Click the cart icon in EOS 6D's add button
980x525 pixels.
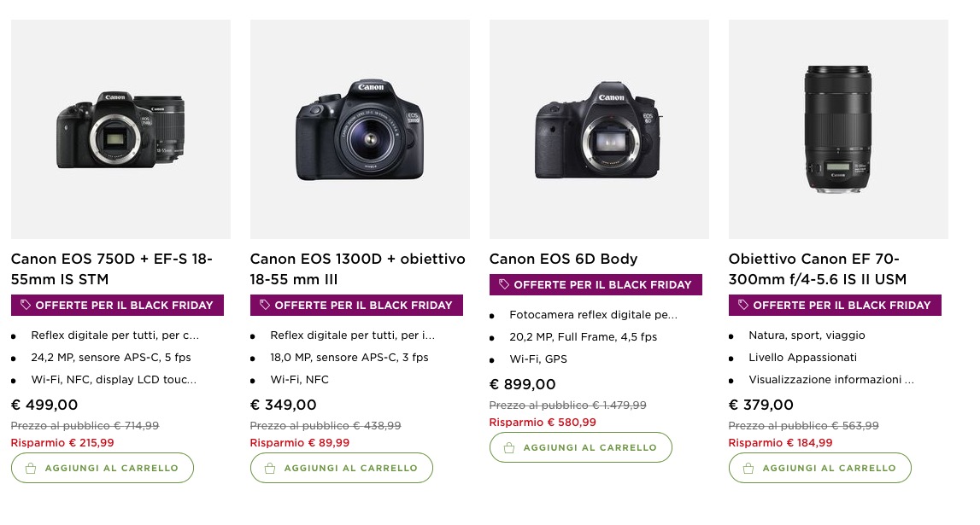[508, 446]
